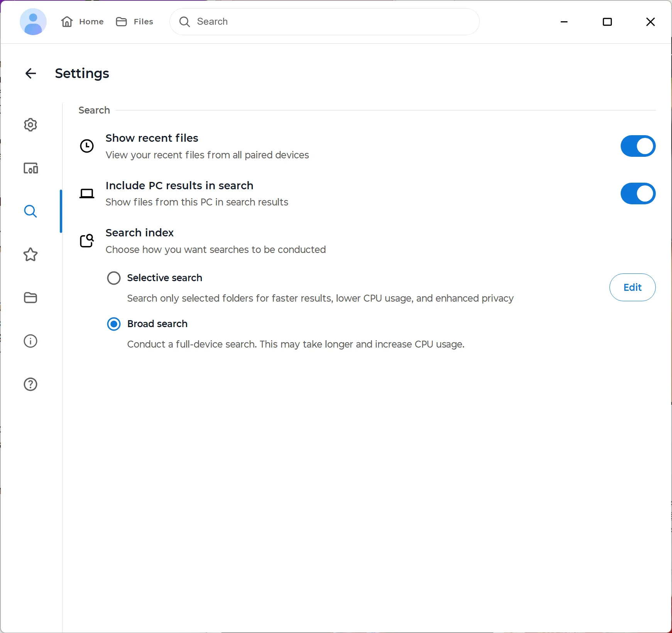Image resolution: width=672 pixels, height=633 pixels.
Task: Select the Search settings magnifier sidebar icon
Action: tap(30, 211)
